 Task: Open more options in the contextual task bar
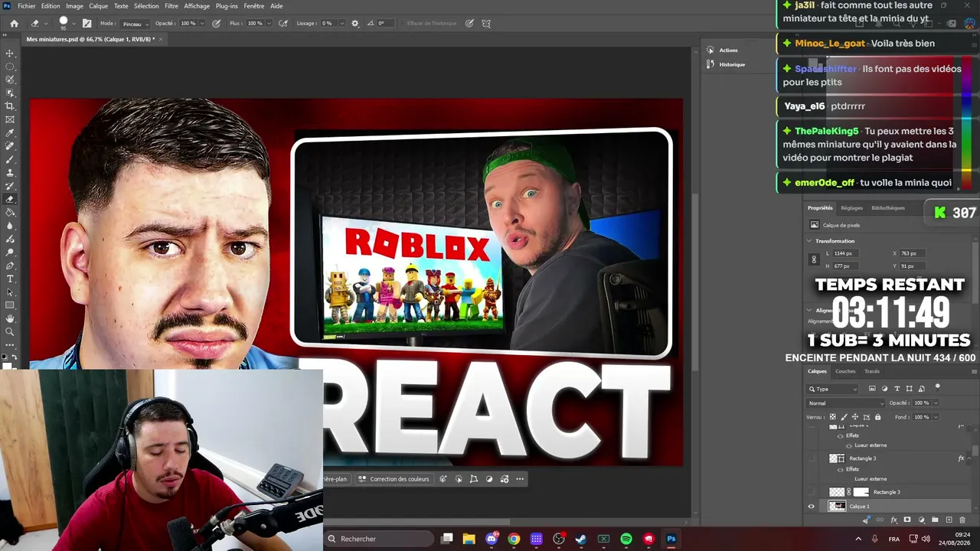coord(520,479)
